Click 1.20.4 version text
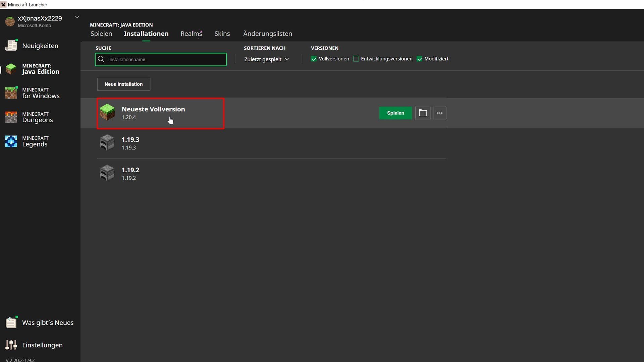Image resolution: width=644 pixels, height=362 pixels. [x=129, y=117]
